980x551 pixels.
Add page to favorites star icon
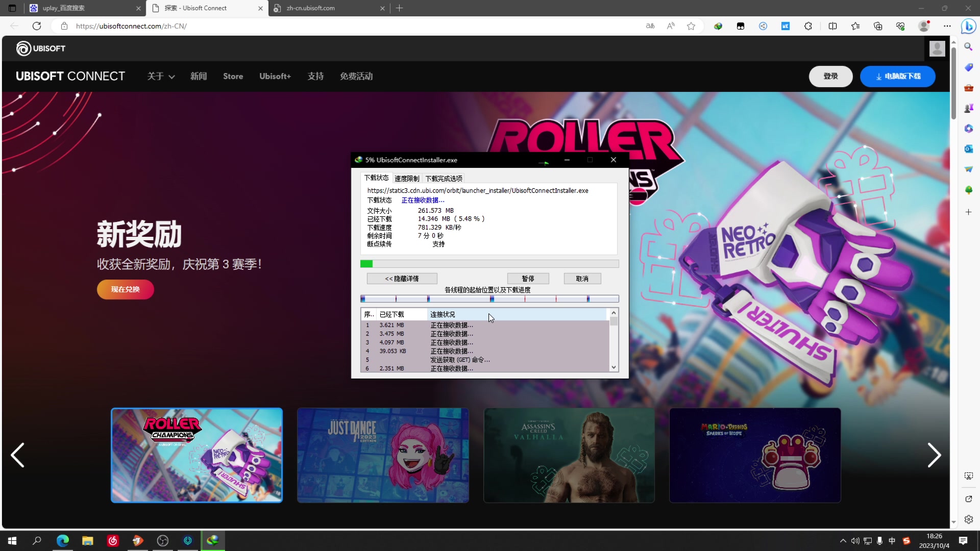[x=691, y=26]
